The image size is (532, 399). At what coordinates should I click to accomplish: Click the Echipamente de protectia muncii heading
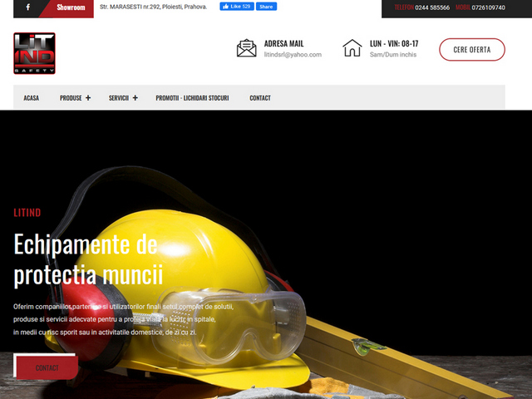click(88, 259)
